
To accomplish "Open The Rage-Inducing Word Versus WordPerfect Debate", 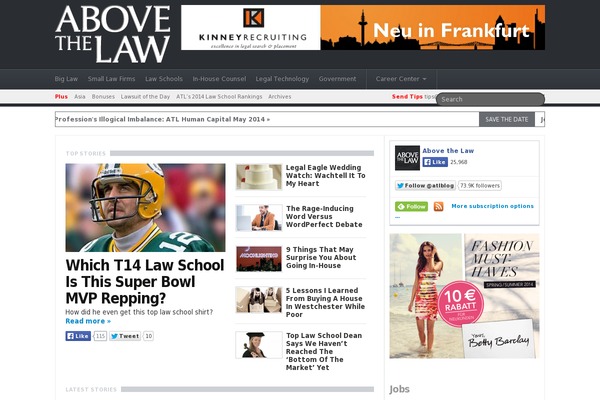I will (324, 217).
